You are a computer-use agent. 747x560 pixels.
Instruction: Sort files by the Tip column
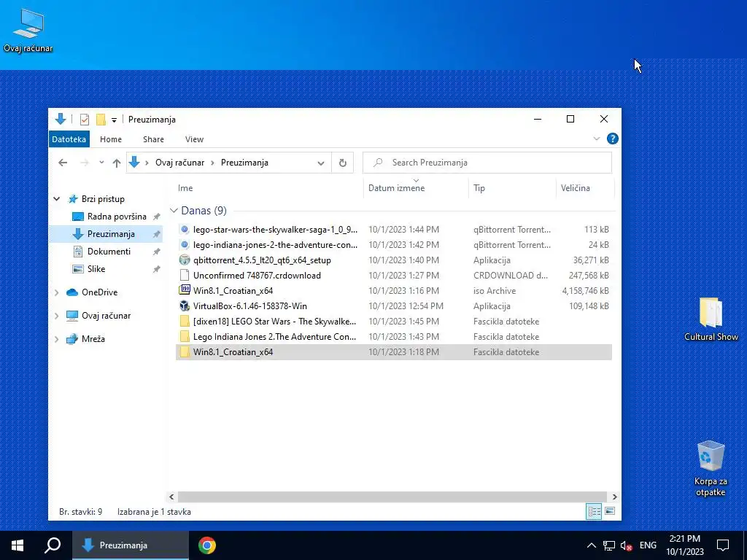[479, 188]
